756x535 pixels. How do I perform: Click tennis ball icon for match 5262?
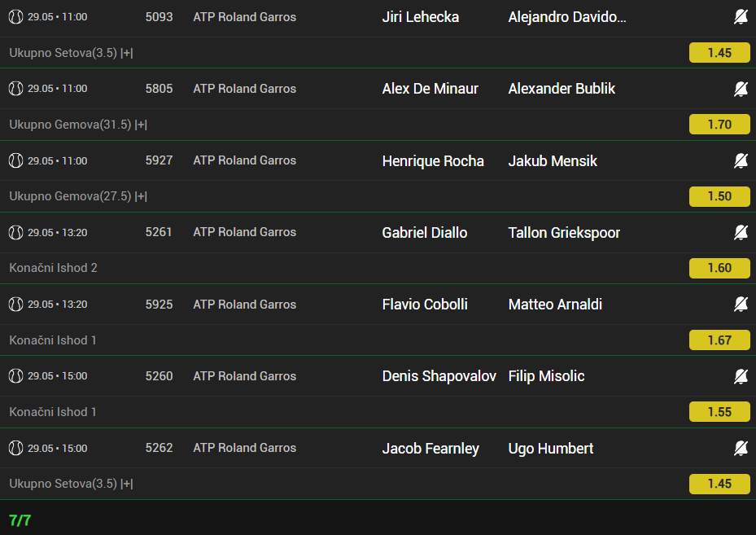pyautogui.click(x=15, y=448)
